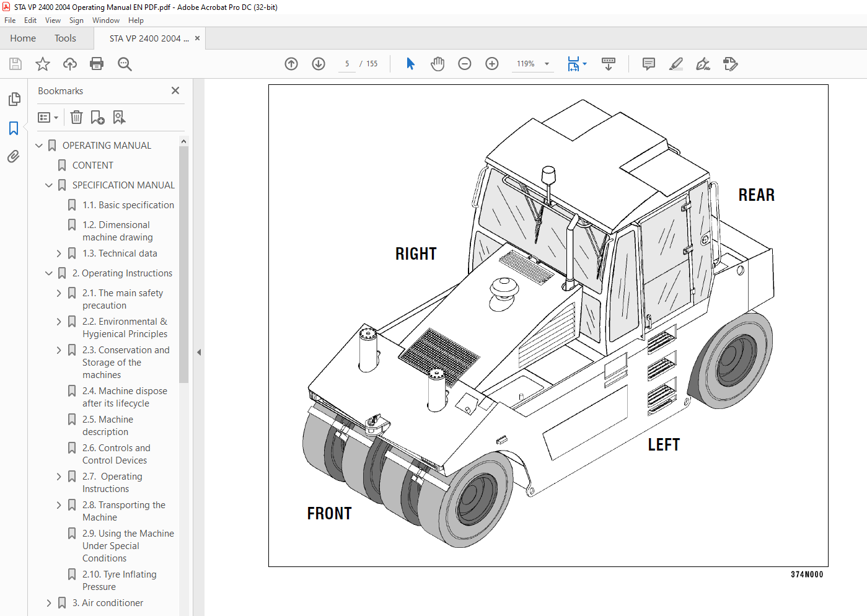Zoom in with plus icon
This screenshot has width=867, height=616.
tap(492, 64)
